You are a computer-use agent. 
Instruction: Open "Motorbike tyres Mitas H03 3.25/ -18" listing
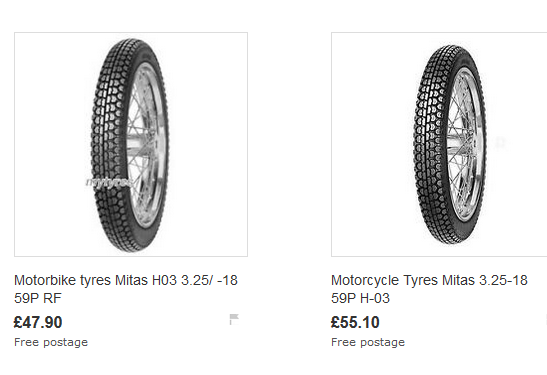[x=126, y=280]
